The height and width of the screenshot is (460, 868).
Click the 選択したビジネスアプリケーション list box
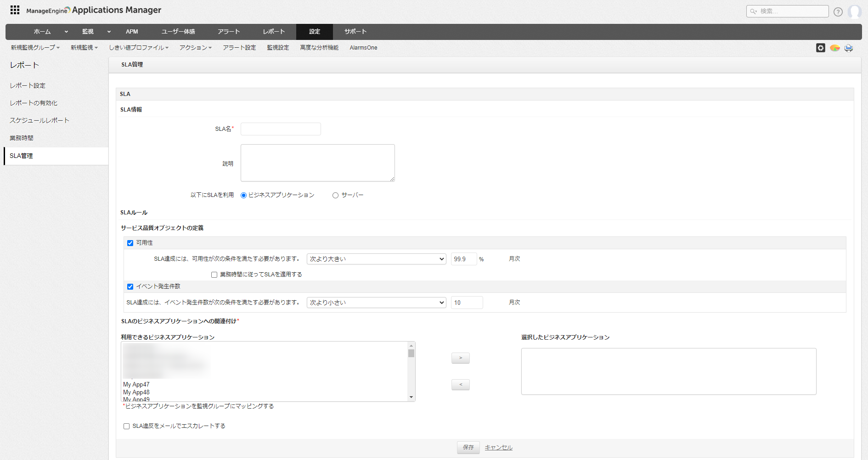(669, 371)
